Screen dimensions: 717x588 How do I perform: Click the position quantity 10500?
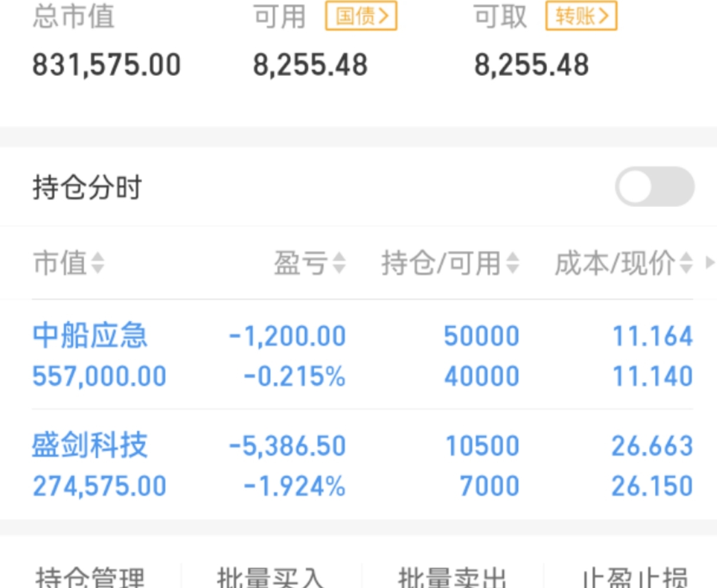point(482,446)
